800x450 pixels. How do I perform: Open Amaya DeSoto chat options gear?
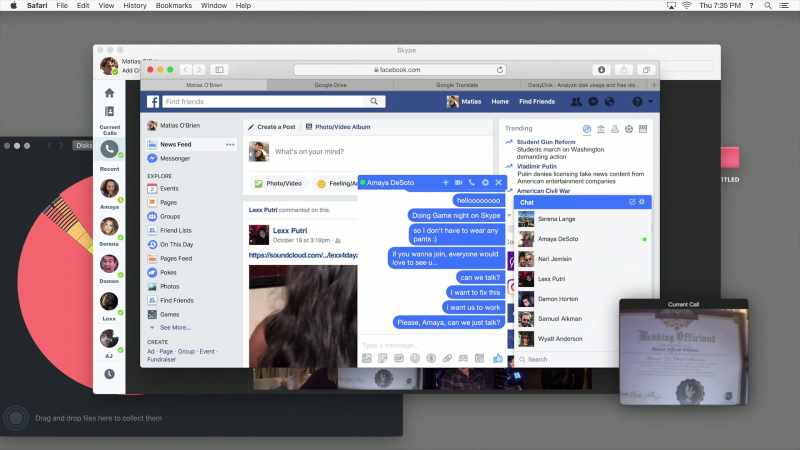(x=485, y=182)
